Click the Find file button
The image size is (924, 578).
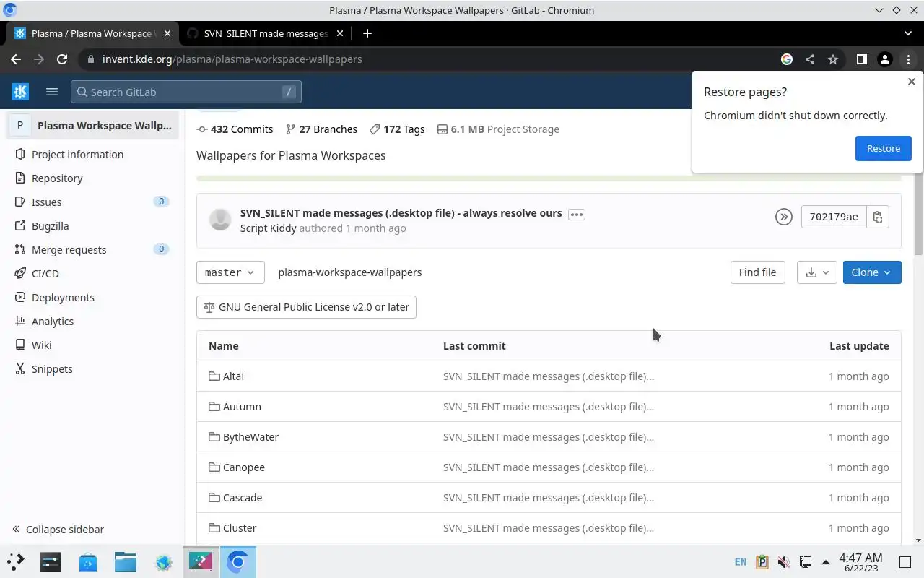click(x=757, y=272)
